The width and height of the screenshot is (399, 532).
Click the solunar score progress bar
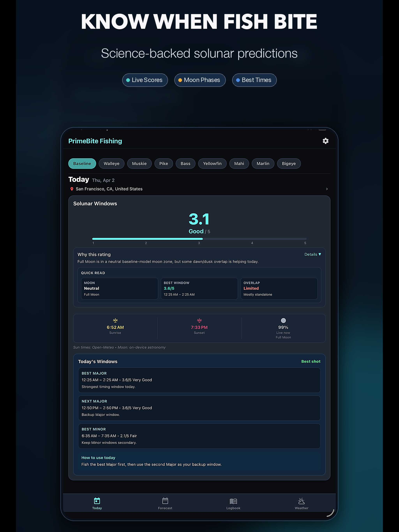pos(199,239)
